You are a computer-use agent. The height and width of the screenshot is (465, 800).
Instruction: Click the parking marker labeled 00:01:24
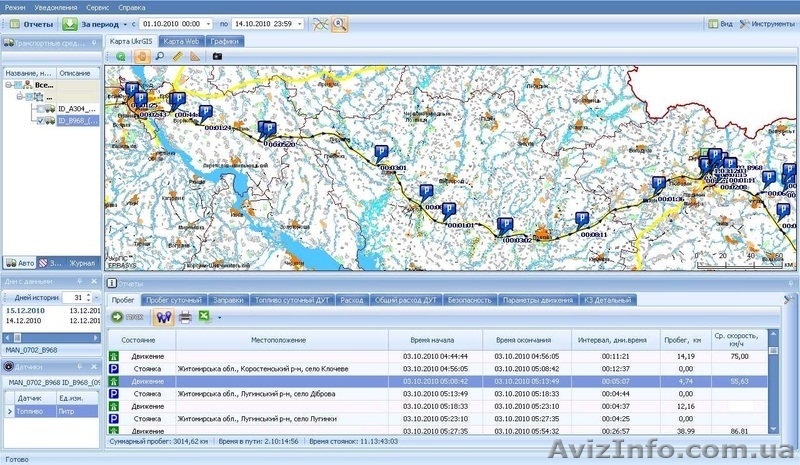(x=206, y=113)
